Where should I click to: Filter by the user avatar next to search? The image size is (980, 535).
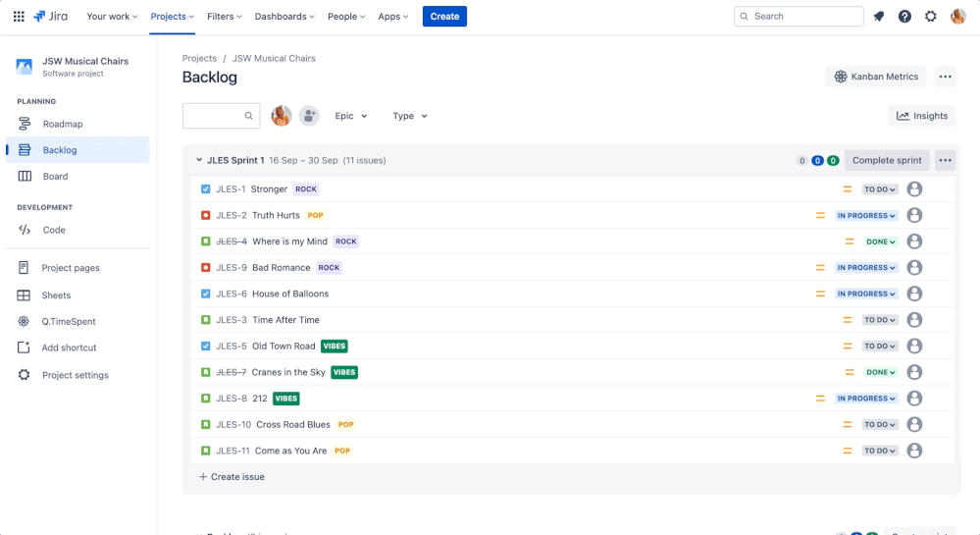click(282, 116)
